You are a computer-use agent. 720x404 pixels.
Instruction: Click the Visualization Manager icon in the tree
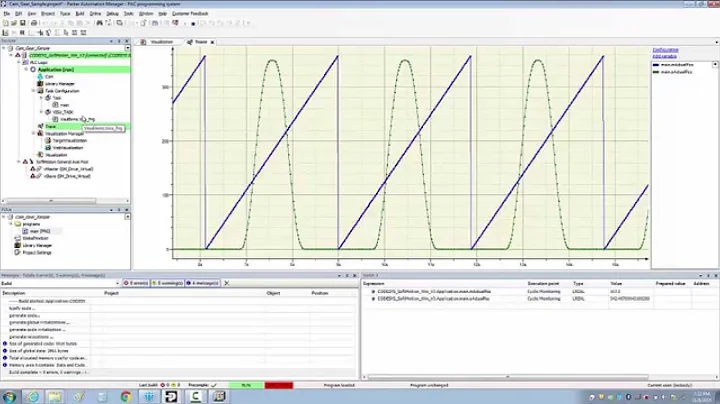pos(40,134)
